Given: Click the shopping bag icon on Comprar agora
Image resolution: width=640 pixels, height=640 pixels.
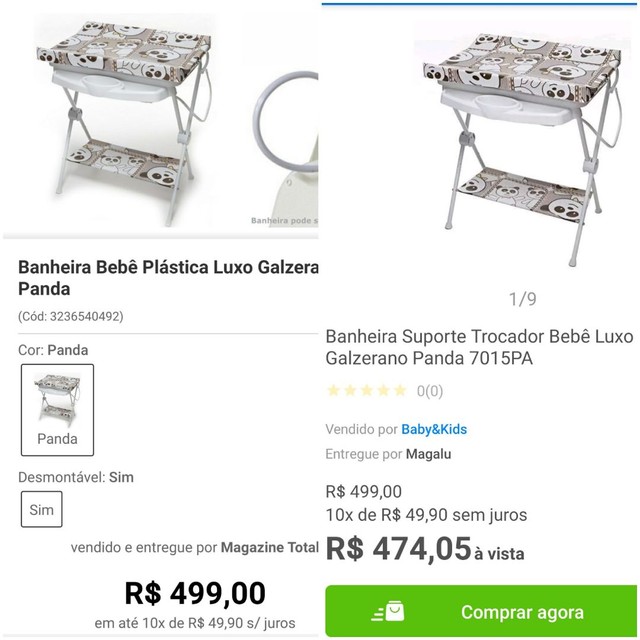Looking at the screenshot, I should click(x=388, y=611).
